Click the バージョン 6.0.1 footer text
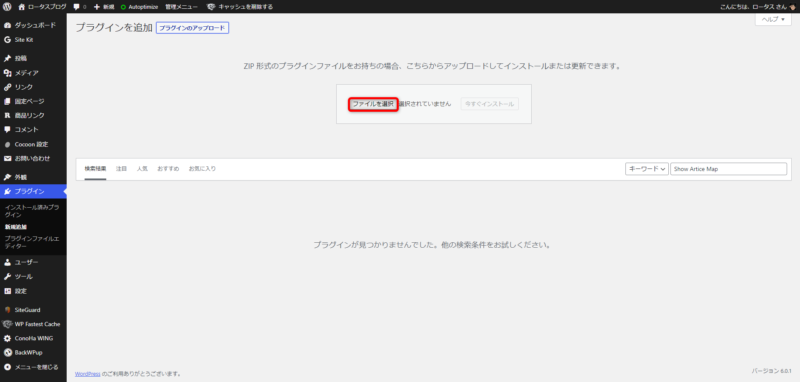Screen dimensions: 800x382 771,370
